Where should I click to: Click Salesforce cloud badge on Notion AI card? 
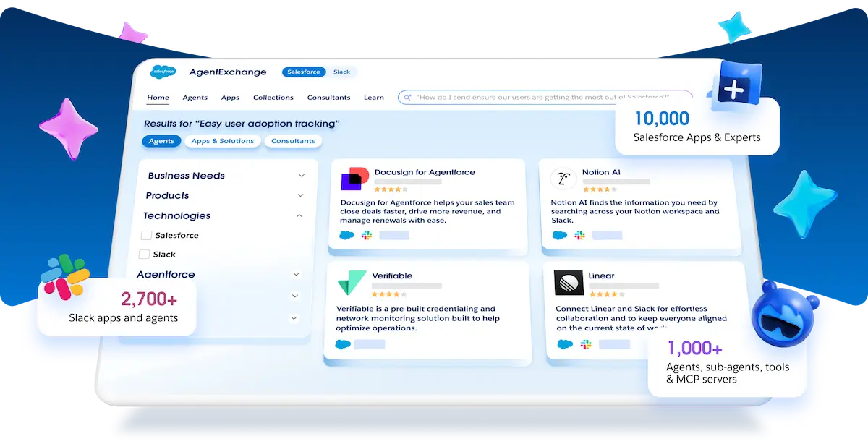click(559, 235)
